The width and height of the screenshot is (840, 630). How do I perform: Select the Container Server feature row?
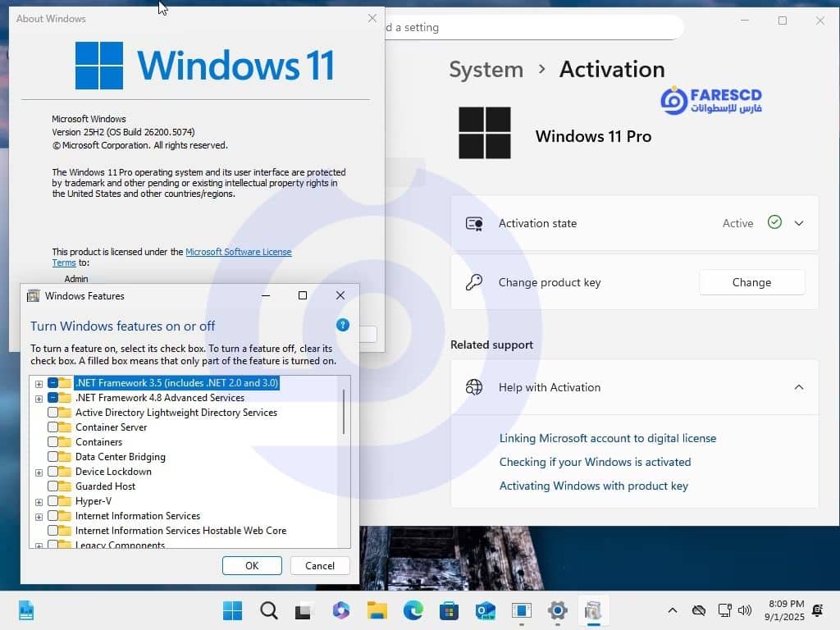[111, 427]
